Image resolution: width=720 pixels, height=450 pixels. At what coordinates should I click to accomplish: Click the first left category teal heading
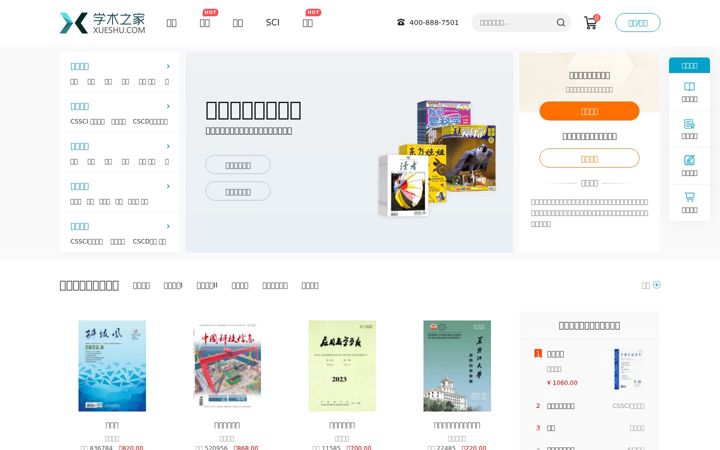[79, 66]
